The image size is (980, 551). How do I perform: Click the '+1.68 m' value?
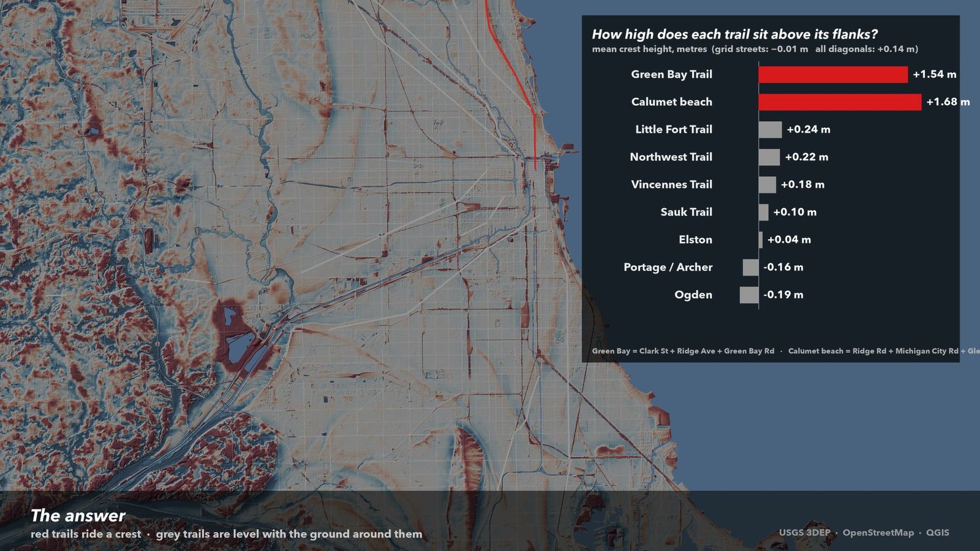(x=948, y=102)
